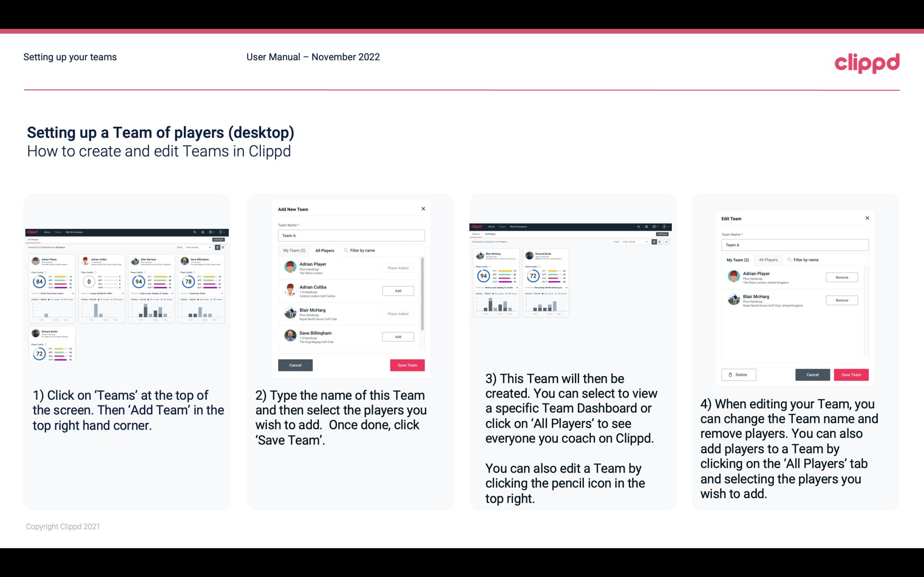Click Save Team button in Add New Team

(x=407, y=364)
